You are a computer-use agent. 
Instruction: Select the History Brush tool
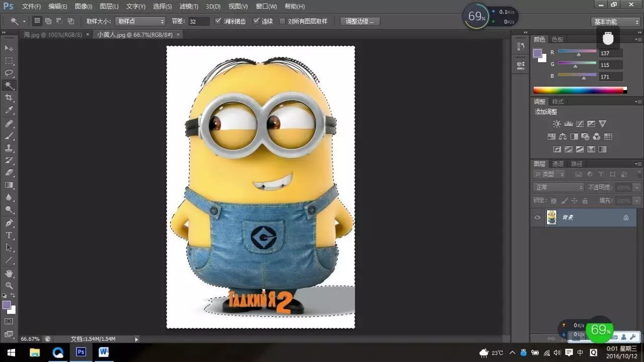(x=9, y=161)
